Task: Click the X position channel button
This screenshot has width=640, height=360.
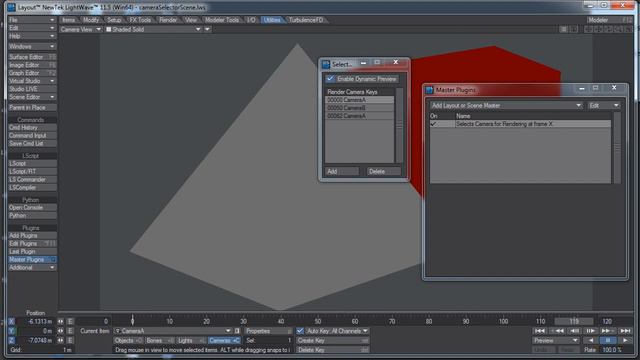Action: 11,322
